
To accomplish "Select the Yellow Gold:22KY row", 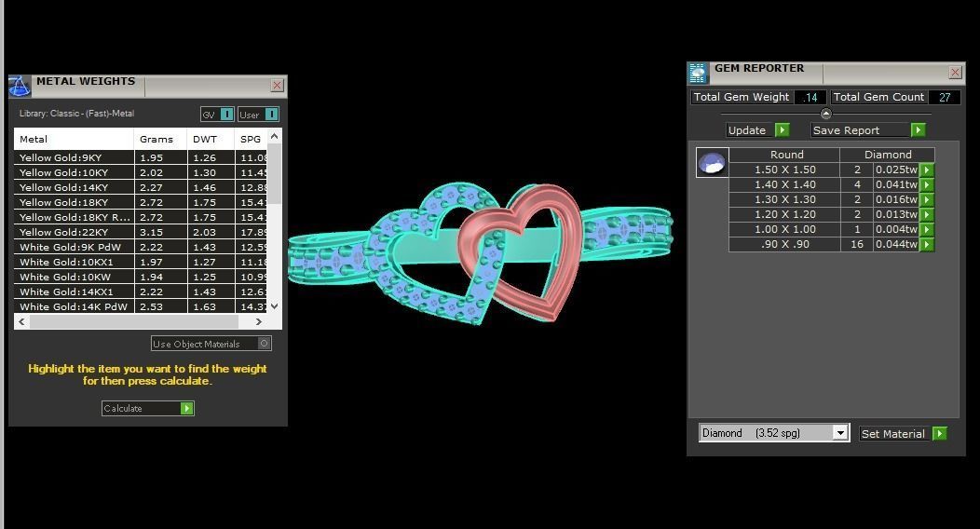I will click(141, 232).
